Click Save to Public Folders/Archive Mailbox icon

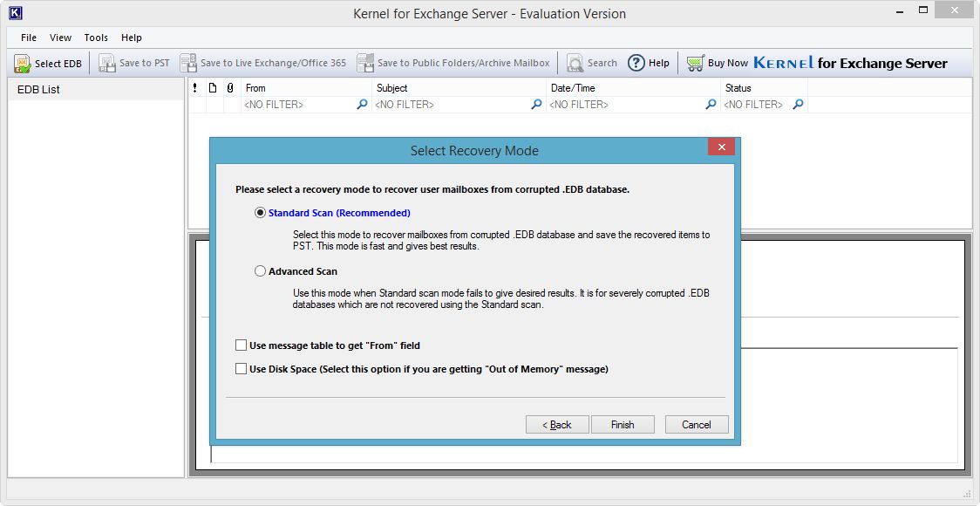tap(365, 63)
